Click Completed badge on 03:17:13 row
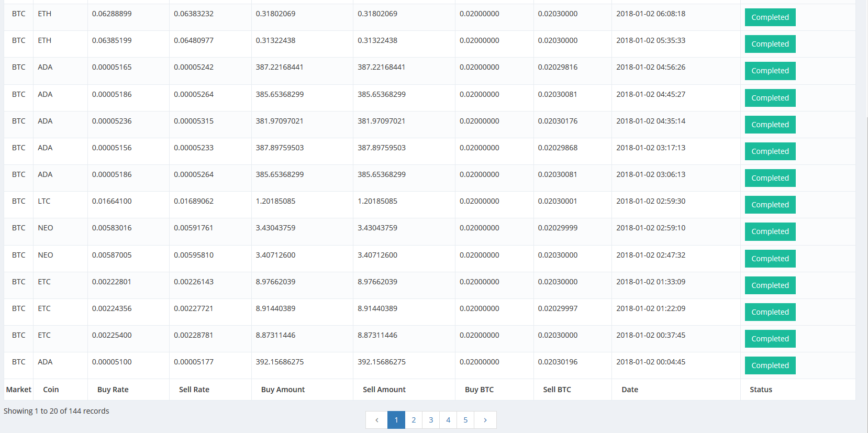This screenshot has width=868, height=433. coord(770,151)
